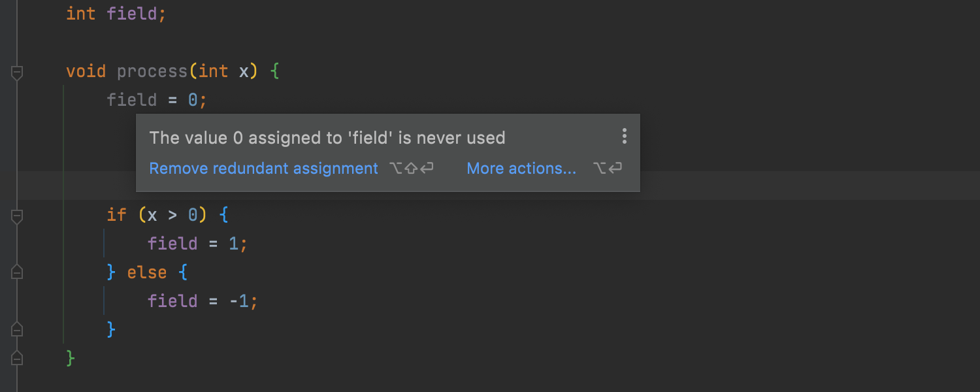Click 'field' in the 'field = -1;' line
The width and height of the screenshot is (980, 392).
click(172, 301)
